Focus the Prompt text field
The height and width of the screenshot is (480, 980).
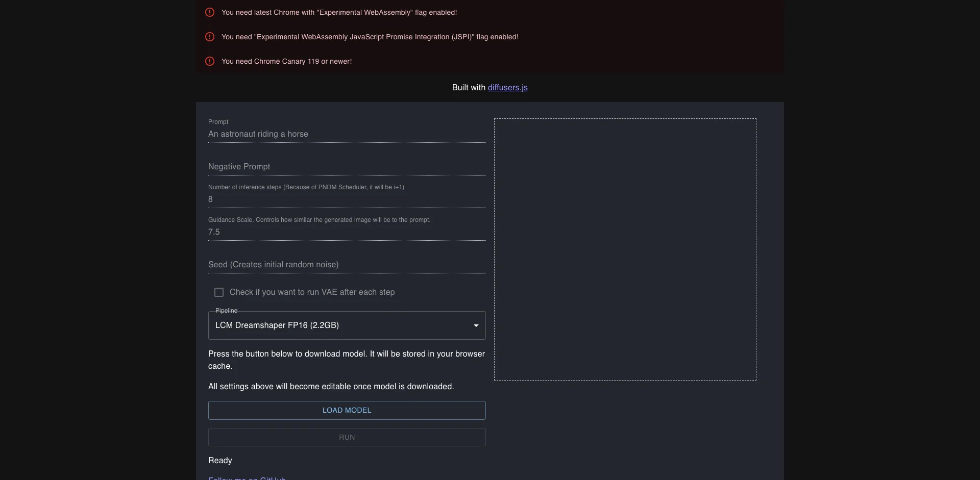point(347,134)
